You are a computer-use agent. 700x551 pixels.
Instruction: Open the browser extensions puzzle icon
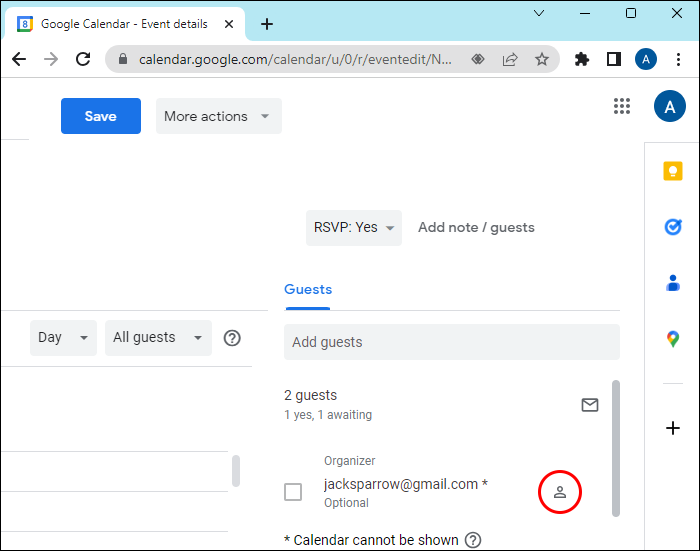click(582, 59)
